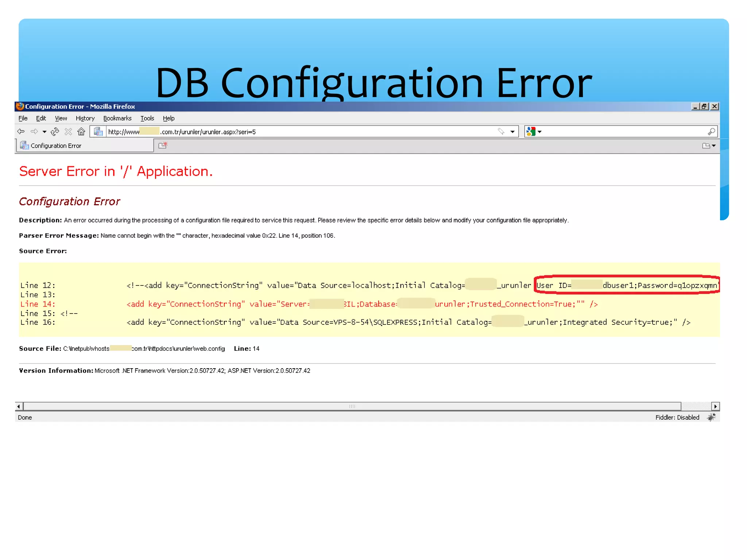Open the list all tabs dropdown
Viewport: 747px width, 560px height.
click(x=709, y=145)
